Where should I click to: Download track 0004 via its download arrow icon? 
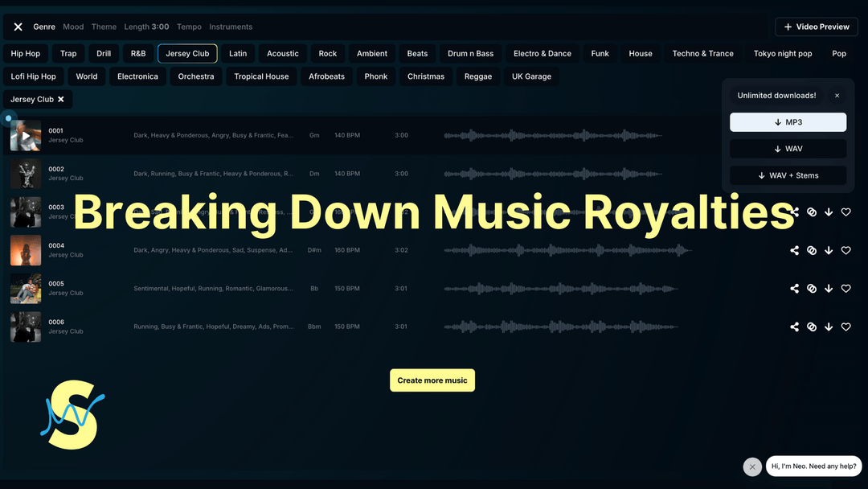pos(829,250)
